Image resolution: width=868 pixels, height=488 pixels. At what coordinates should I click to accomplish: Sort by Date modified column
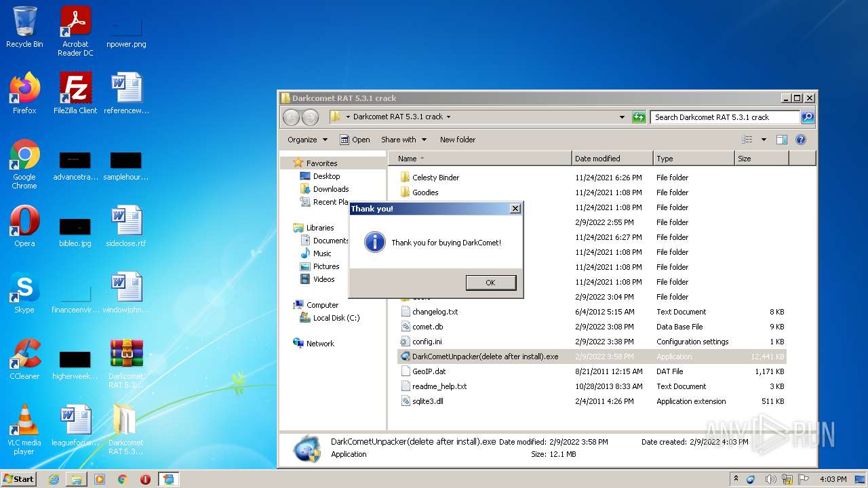pos(612,159)
